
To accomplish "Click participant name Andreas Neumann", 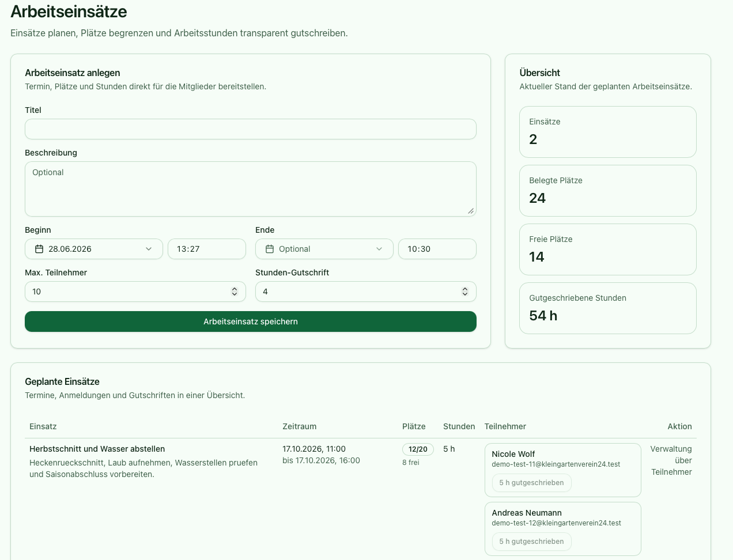I will (x=527, y=513).
